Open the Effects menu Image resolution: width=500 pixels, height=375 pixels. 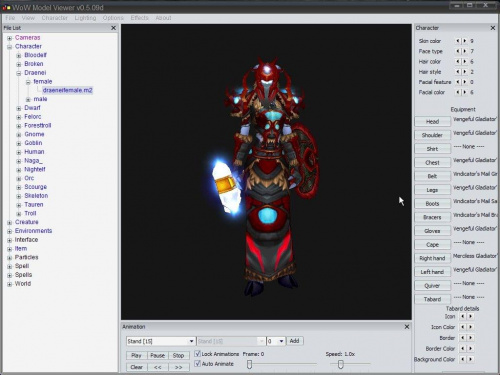139,18
